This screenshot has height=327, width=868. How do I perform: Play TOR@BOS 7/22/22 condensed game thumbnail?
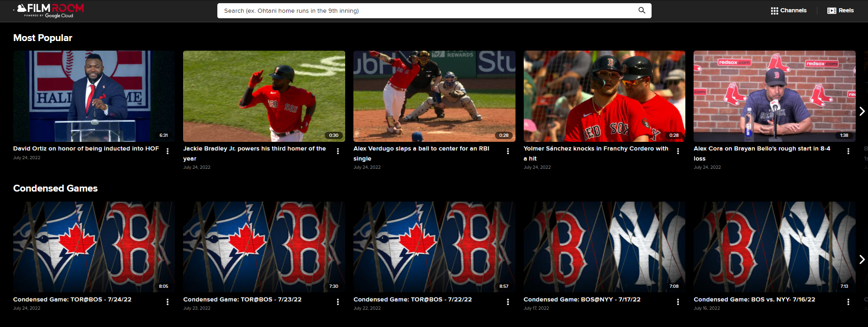click(434, 247)
